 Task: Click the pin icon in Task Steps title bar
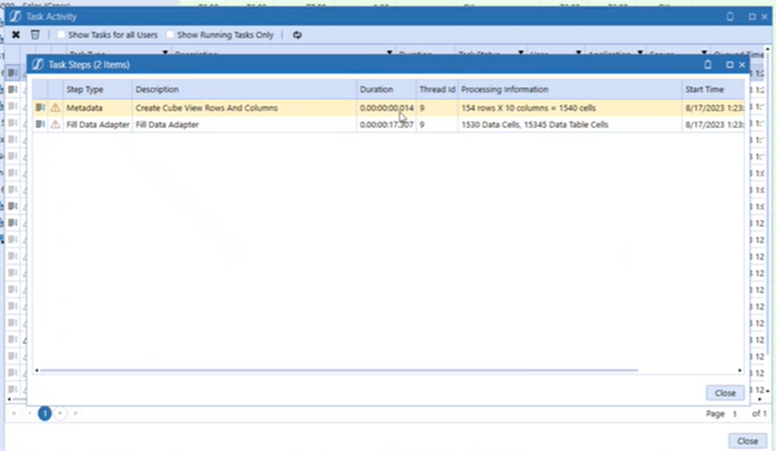(708, 64)
